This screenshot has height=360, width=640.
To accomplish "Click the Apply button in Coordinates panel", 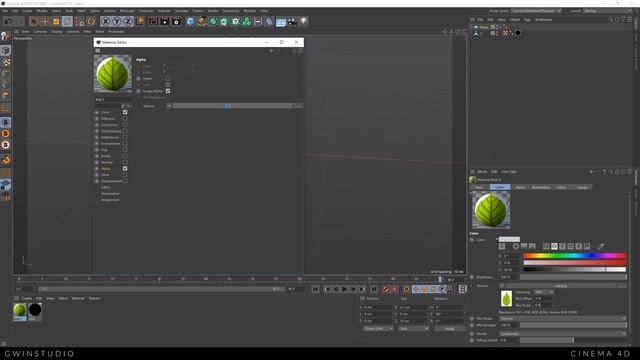I will pos(449,329).
